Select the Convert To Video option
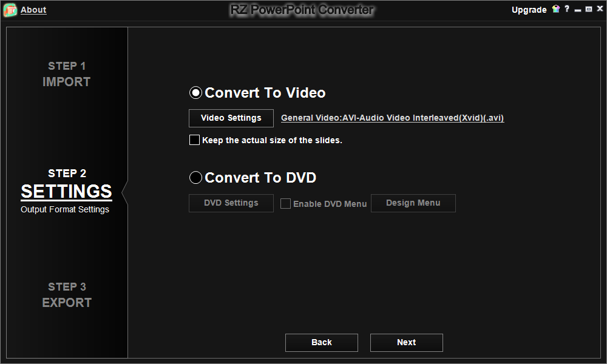Image resolution: width=607 pixels, height=364 pixels. tap(195, 92)
